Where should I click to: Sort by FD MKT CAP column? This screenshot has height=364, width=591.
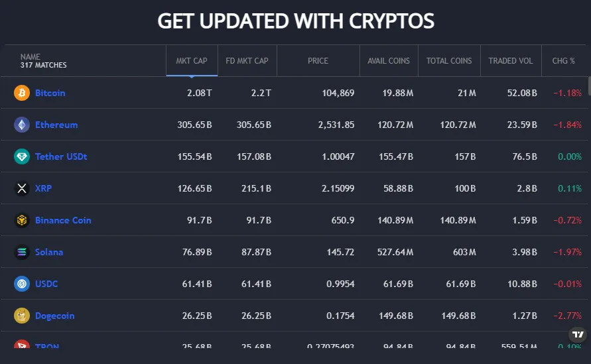click(247, 61)
